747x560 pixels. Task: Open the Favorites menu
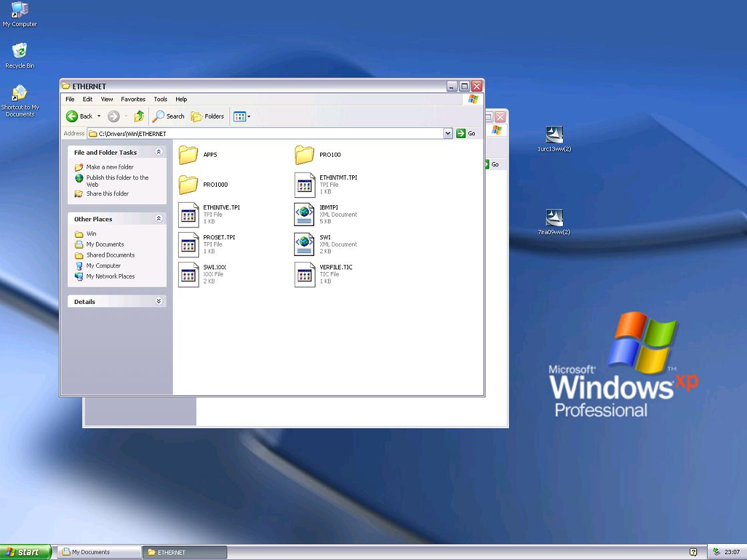[133, 99]
